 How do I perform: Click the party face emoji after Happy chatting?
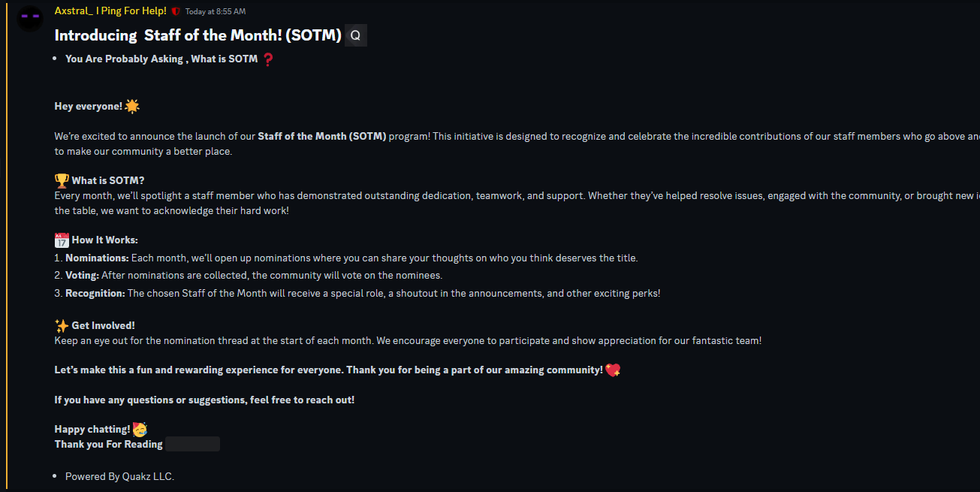pos(140,429)
